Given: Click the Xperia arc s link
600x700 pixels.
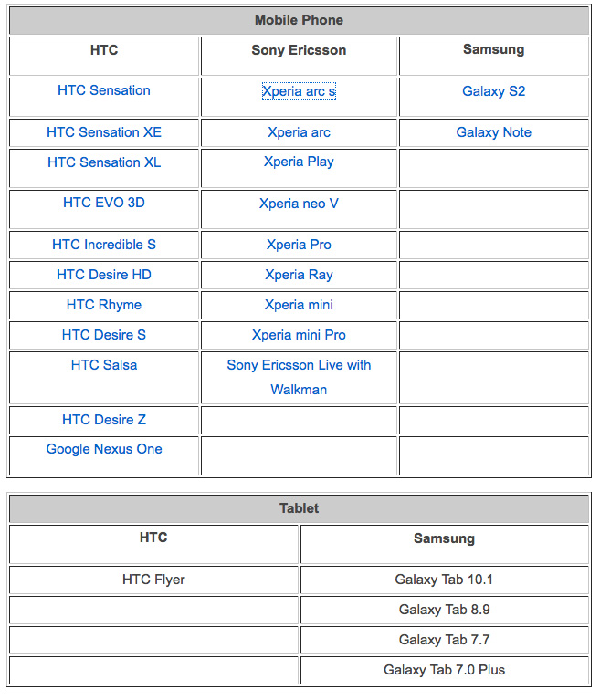Looking at the screenshot, I should [299, 91].
